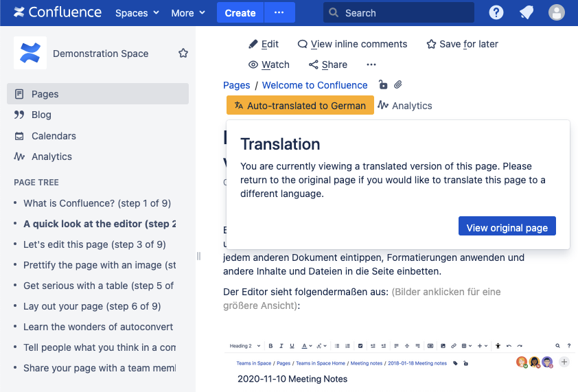This screenshot has height=392, width=578.
Task: Open Pages in the sidebar
Action: tap(97, 94)
